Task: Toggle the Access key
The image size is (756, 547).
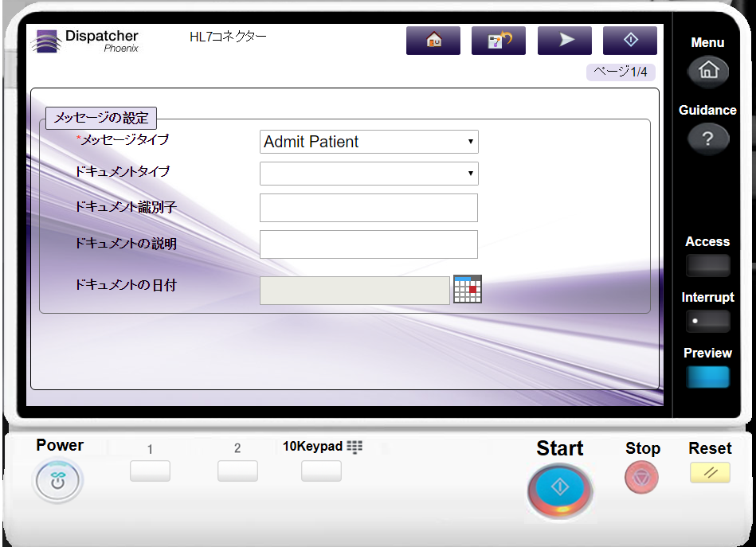Action: click(x=707, y=265)
